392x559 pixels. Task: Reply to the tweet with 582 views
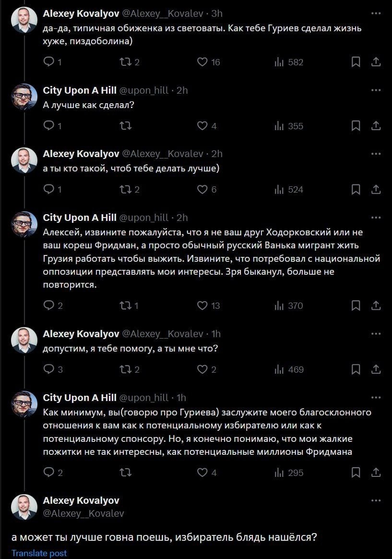click(49, 62)
